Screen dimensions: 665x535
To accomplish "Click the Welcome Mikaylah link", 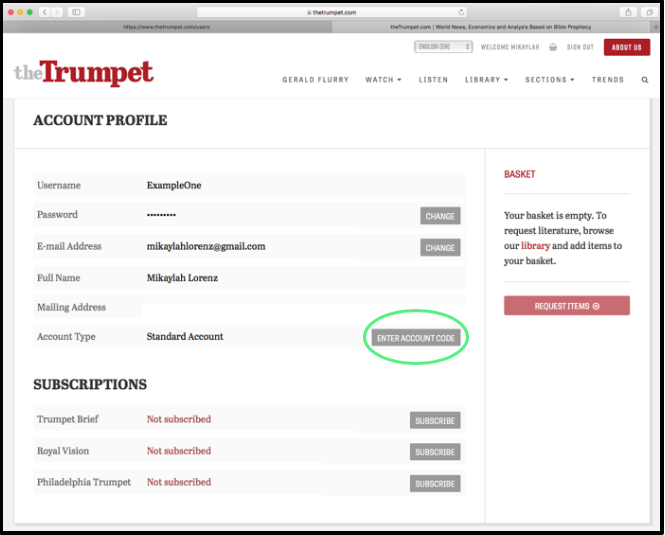I will (510, 47).
